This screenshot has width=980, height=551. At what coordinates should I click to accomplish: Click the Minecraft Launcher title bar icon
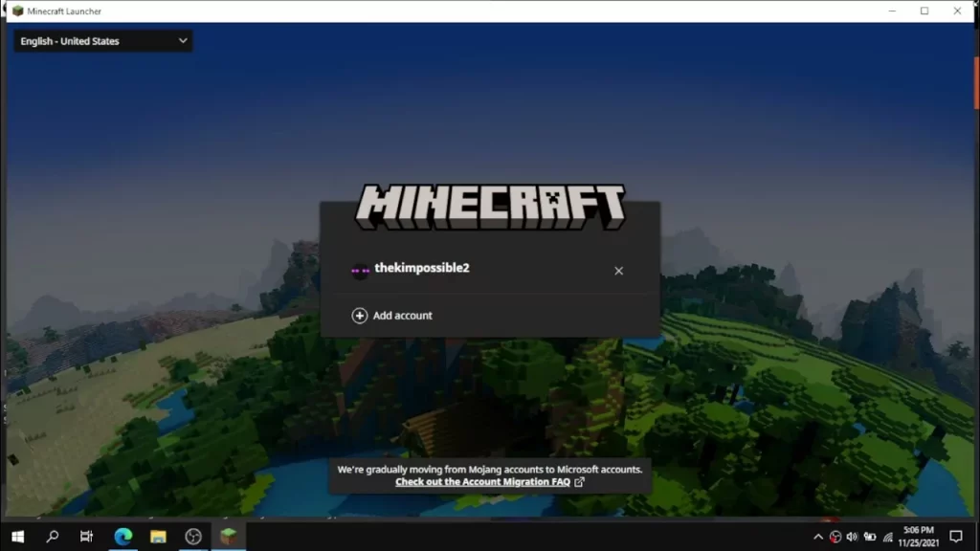click(x=17, y=11)
